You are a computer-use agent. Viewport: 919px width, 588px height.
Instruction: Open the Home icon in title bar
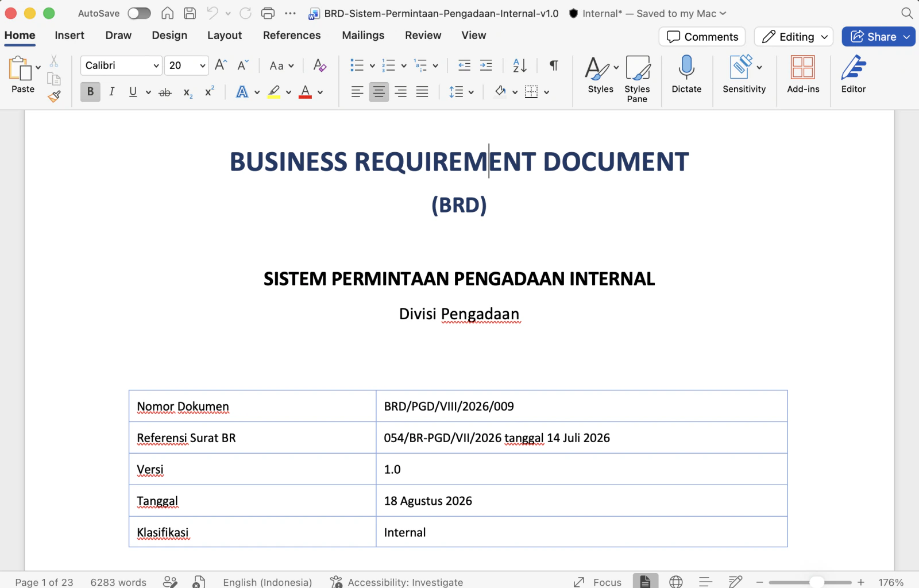tap(167, 13)
